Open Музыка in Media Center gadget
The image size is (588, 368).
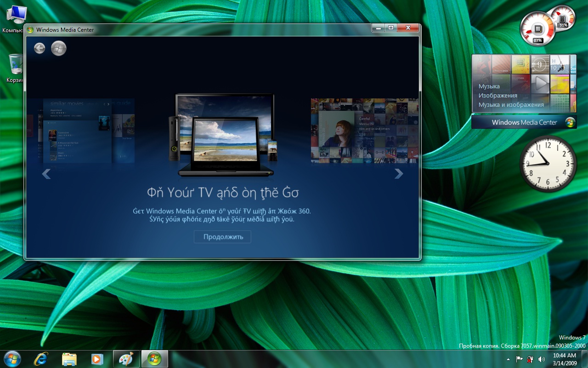point(489,86)
